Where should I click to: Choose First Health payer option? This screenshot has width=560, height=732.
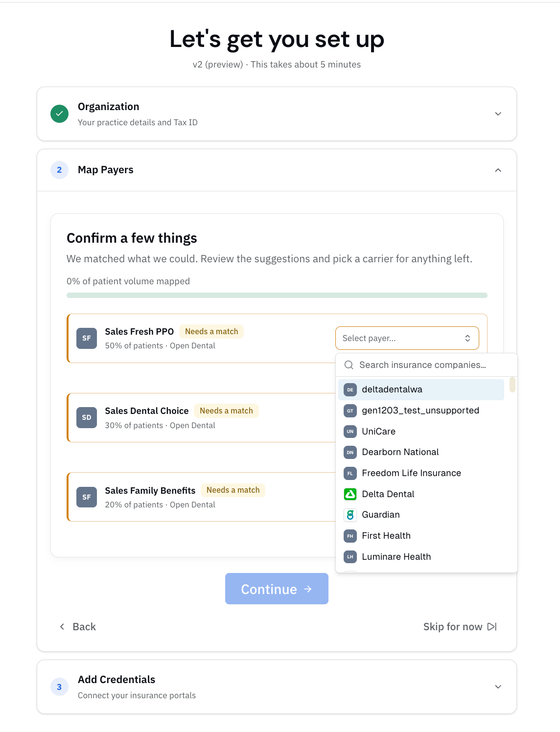point(421,536)
